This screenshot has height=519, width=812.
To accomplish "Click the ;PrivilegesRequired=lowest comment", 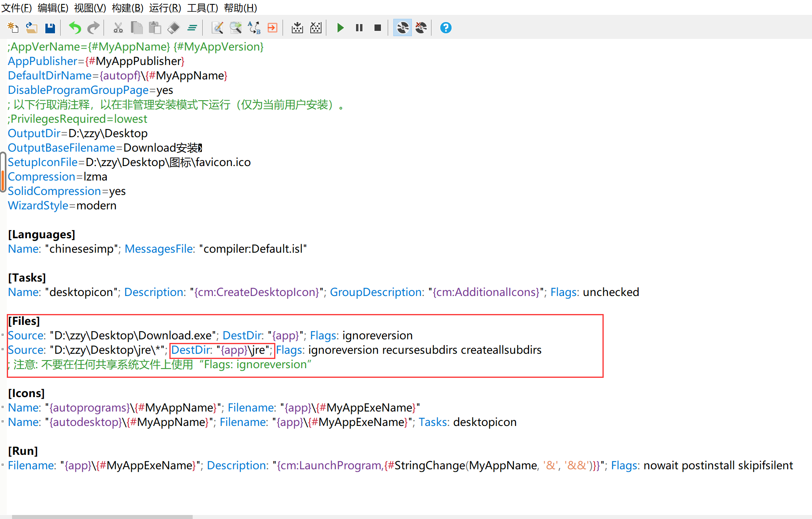I will 77,119.
